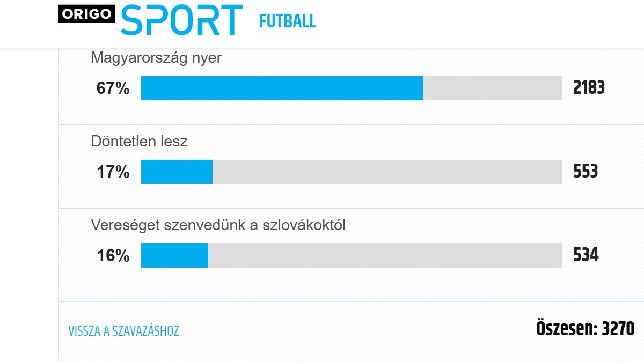Click the gray remainder of Döntetlen lesz bar
The width and height of the screenshot is (644, 362).
coord(387,172)
